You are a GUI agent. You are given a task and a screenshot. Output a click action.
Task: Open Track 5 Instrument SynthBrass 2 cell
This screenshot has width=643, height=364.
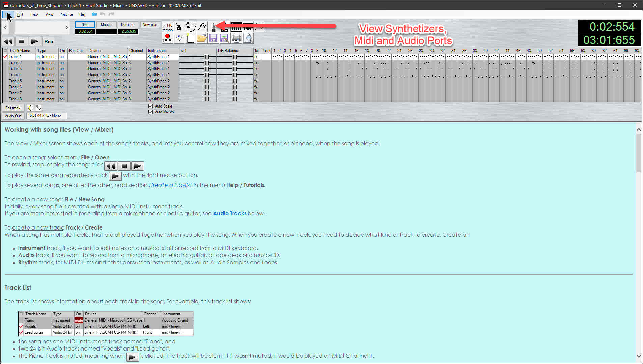(x=162, y=81)
